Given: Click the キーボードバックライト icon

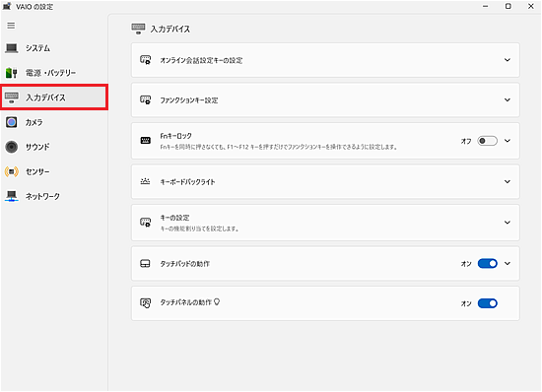Looking at the screenshot, I should [145, 181].
